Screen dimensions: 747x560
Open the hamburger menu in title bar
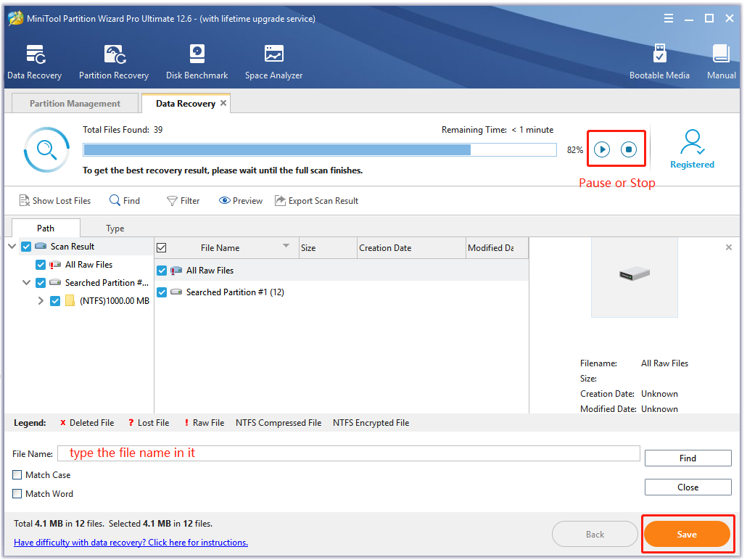pos(669,18)
